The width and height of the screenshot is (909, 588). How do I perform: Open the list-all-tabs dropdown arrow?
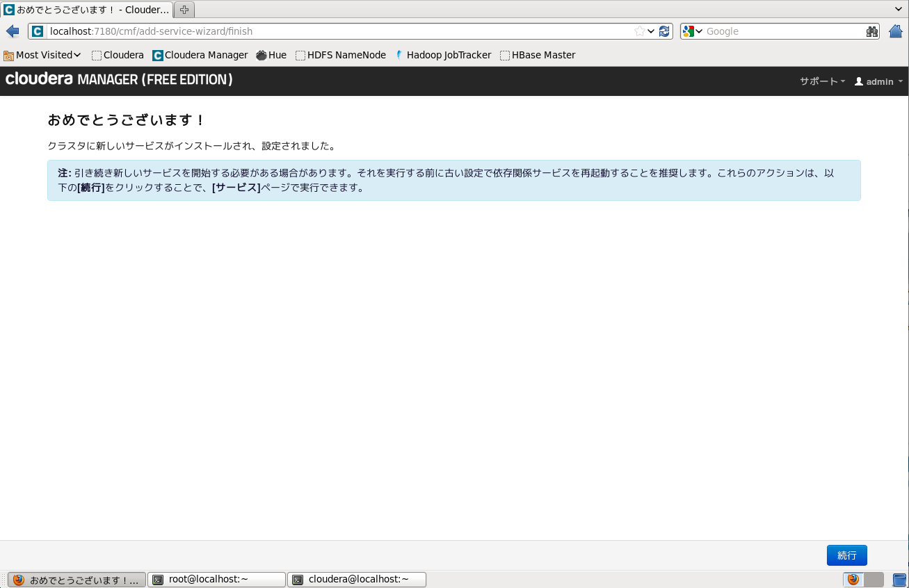click(899, 8)
